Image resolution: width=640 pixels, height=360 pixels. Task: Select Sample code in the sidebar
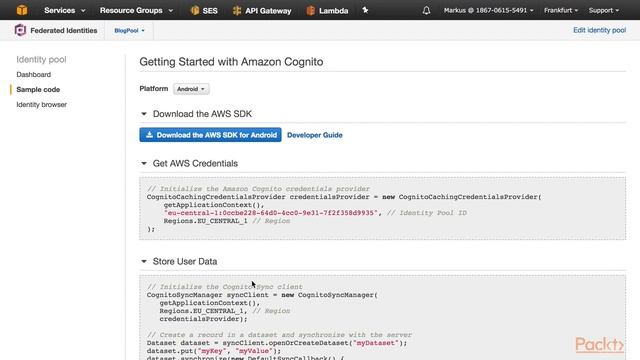(38, 89)
